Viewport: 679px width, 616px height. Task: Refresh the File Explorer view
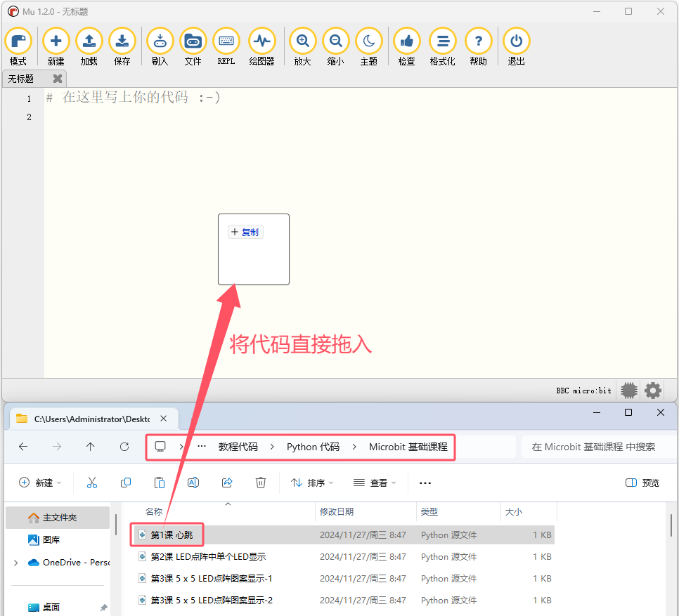[124, 447]
